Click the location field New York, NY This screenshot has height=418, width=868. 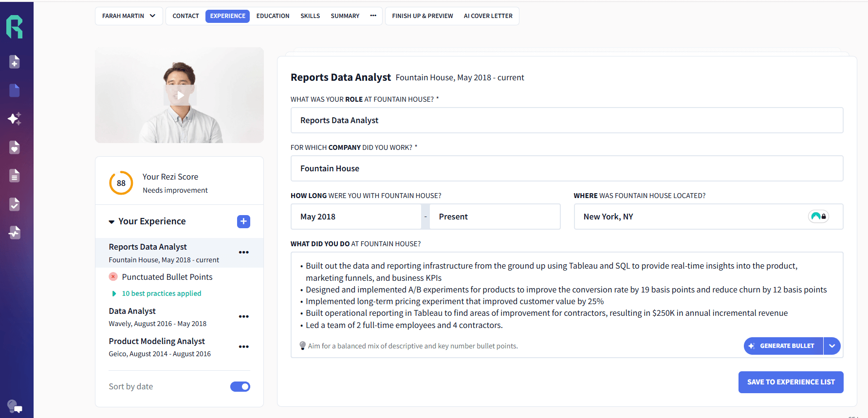coord(708,217)
